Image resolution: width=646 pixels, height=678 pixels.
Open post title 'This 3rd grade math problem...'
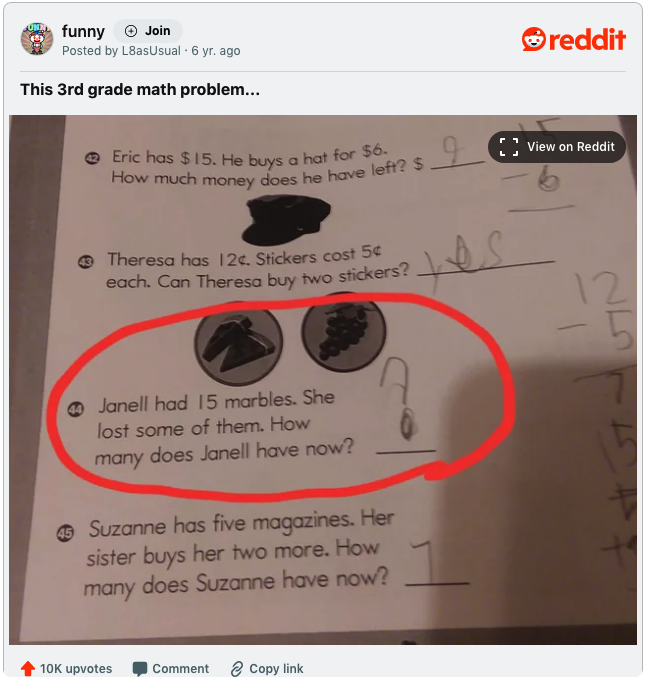click(140, 90)
